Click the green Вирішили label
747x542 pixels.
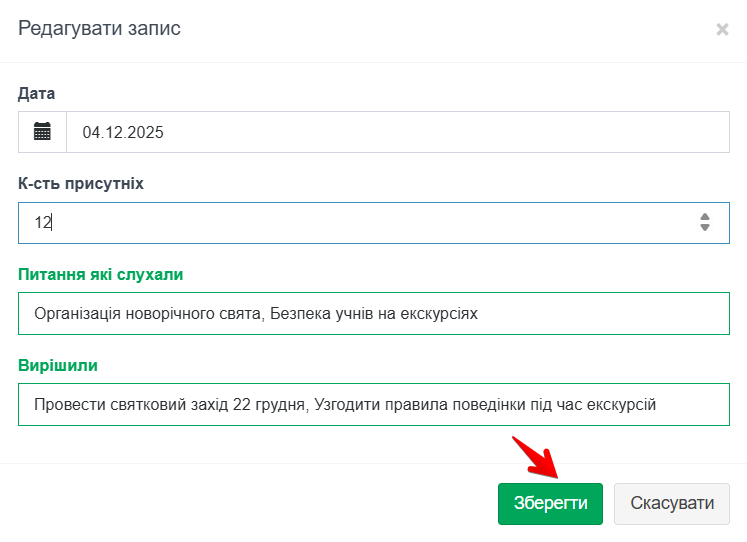[x=58, y=365]
